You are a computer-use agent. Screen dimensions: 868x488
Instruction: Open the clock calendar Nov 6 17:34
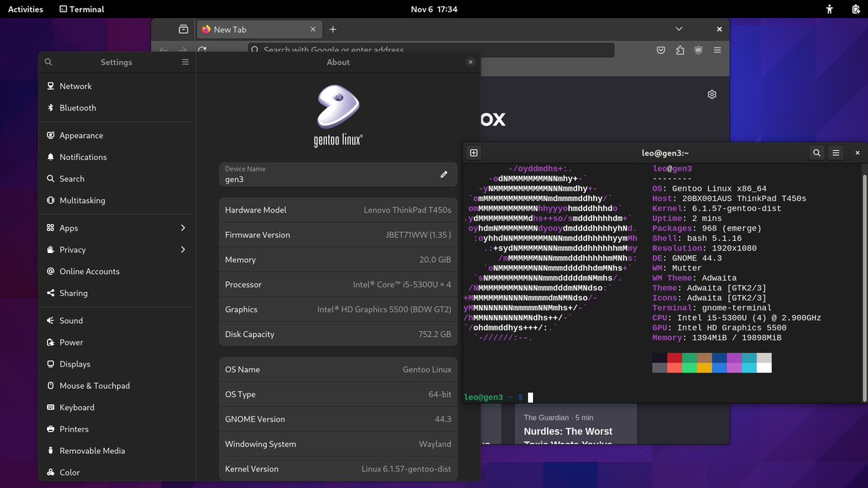click(434, 9)
